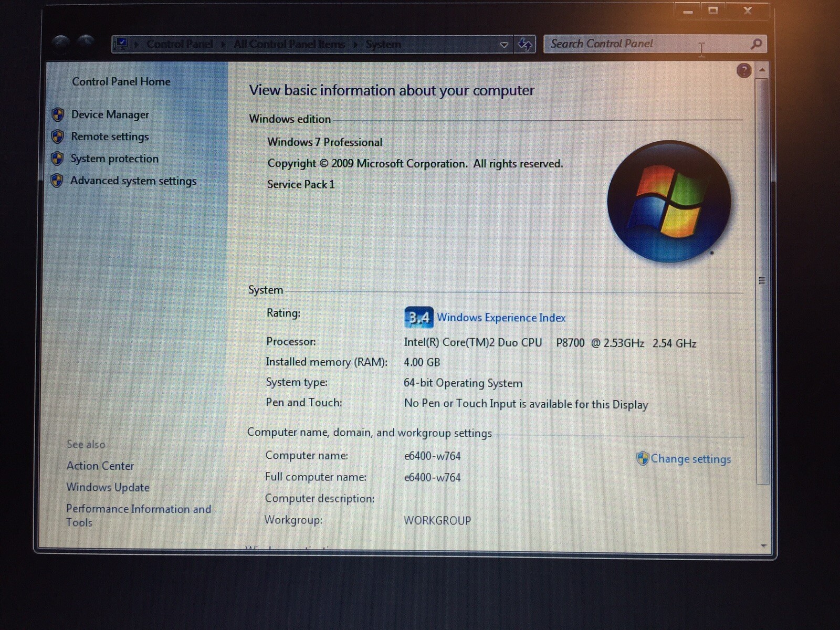Open Performance Information and Tools
This screenshot has width=840, height=630.
(x=139, y=516)
